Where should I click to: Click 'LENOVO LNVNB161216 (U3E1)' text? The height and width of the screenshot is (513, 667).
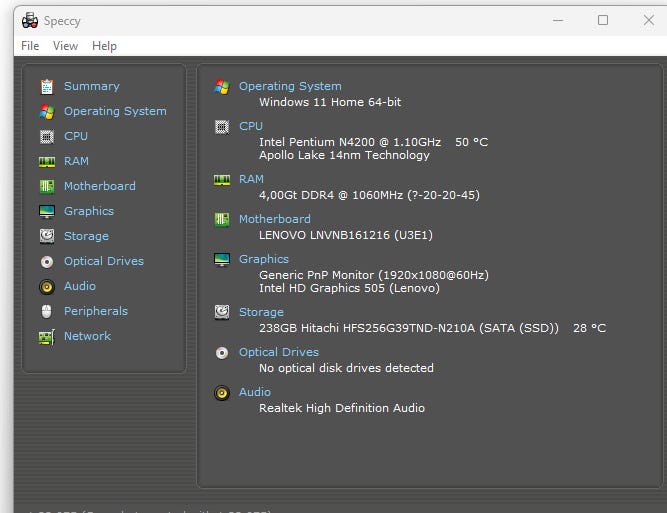[x=346, y=235]
